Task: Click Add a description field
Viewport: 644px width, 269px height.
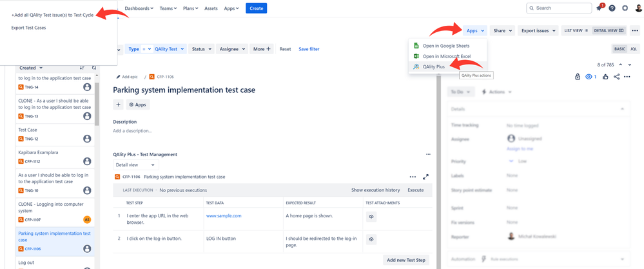Action: click(x=132, y=131)
